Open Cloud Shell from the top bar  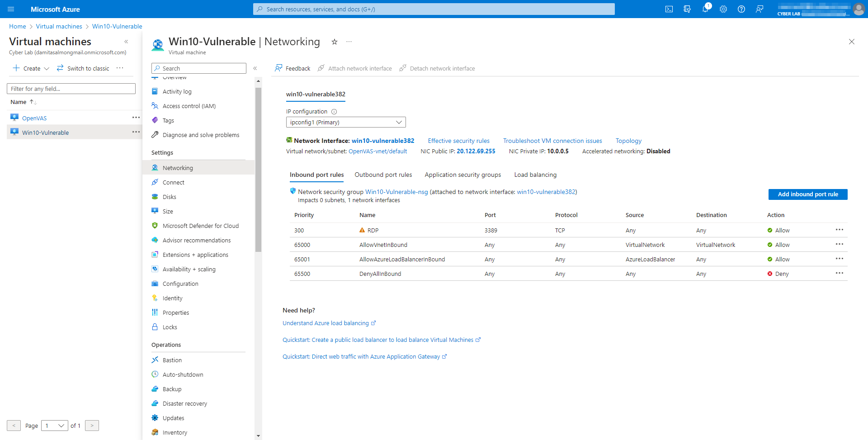[669, 9]
